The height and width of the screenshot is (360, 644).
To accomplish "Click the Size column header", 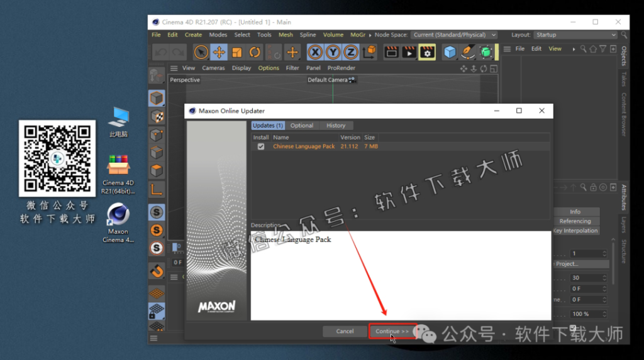I will (x=369, y=138).
